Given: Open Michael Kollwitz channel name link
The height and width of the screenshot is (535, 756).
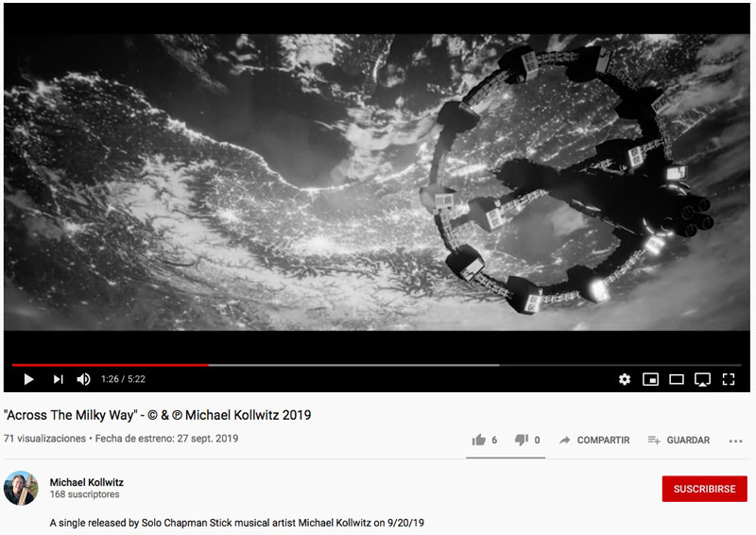Looking at the screenshot, I should click(x=87, y=482).
